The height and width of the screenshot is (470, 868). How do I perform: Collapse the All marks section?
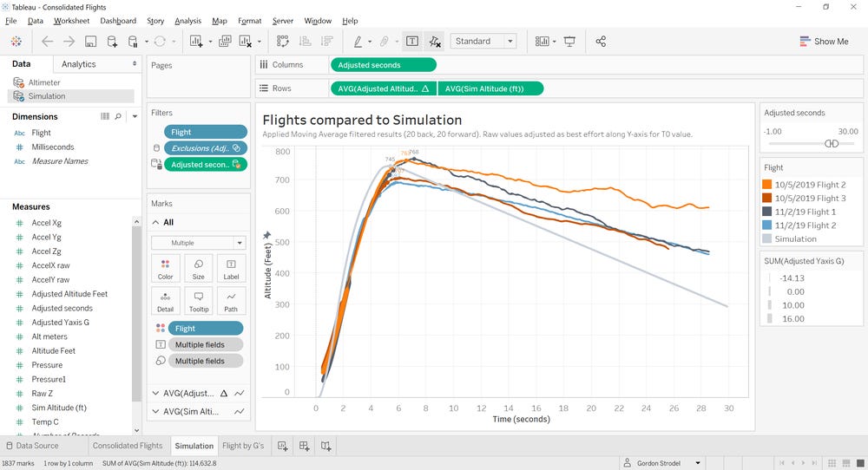[155, 222]
